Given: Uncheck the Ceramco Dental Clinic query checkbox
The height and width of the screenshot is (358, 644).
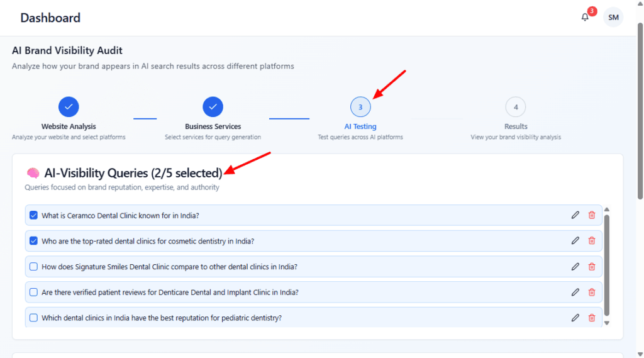Looking at the screenshot, I should tap(34, 215).
